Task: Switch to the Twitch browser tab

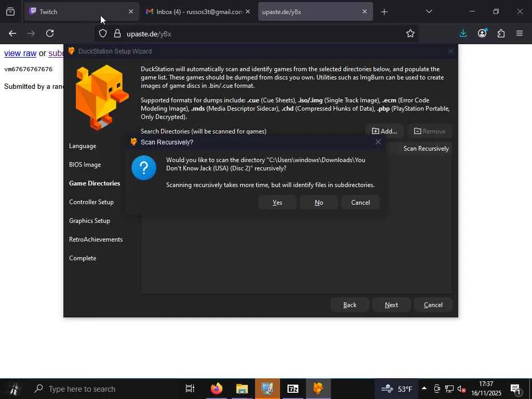Action: tap(82, 11)
